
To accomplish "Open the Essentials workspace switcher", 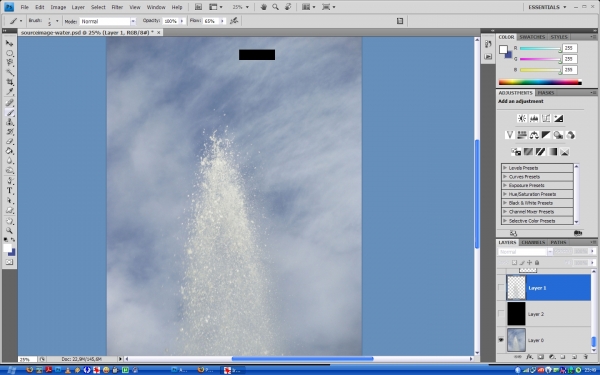I will (x=547, y=7).
